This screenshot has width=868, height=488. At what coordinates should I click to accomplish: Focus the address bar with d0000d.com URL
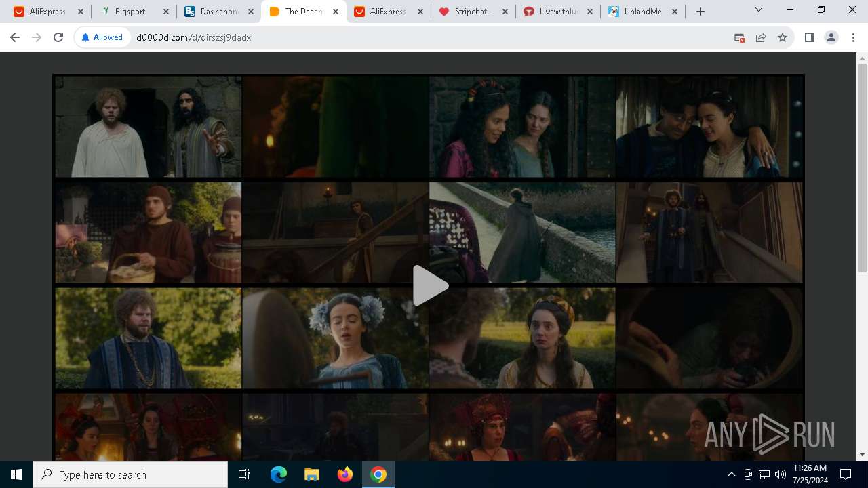pos(427,37)
